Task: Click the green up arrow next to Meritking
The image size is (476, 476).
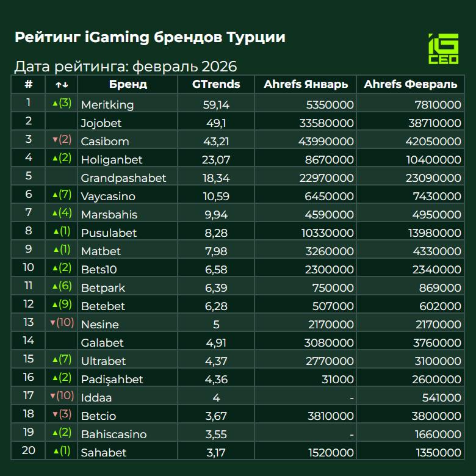Action: click(55, 103)
